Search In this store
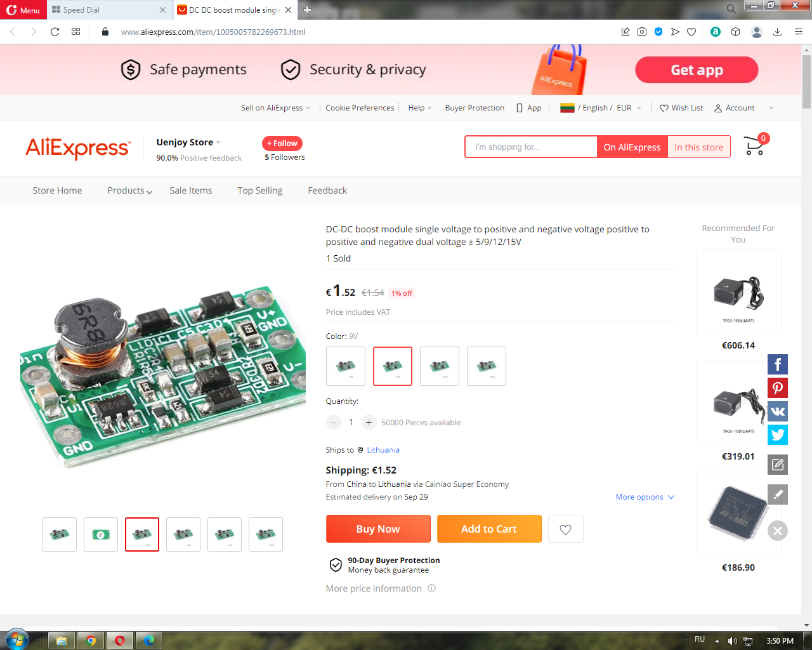Screen dimensions: 812x650 [x=699, y=147]
